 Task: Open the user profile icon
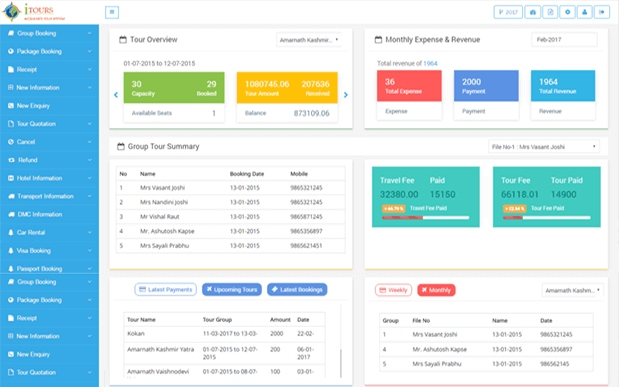tap(585, 12)
